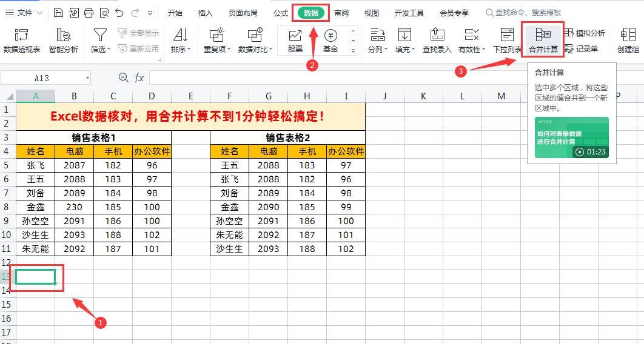Switch to the 开始 tab
Viewport: 644px width, 344px height.
pyautogui.click(x=175, y=13)
